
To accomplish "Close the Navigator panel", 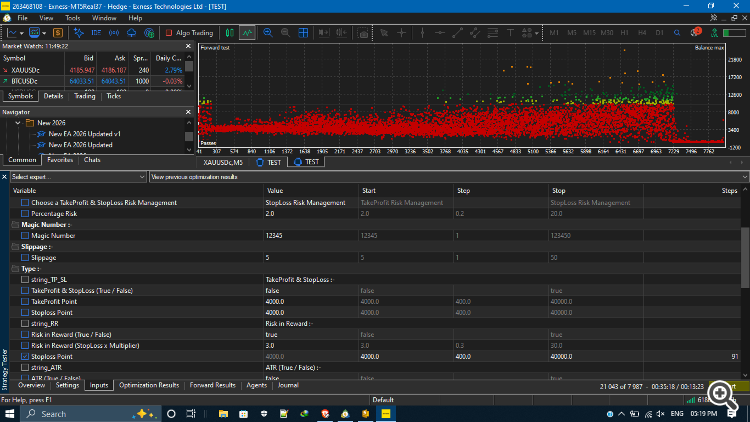I will point(188,112).
